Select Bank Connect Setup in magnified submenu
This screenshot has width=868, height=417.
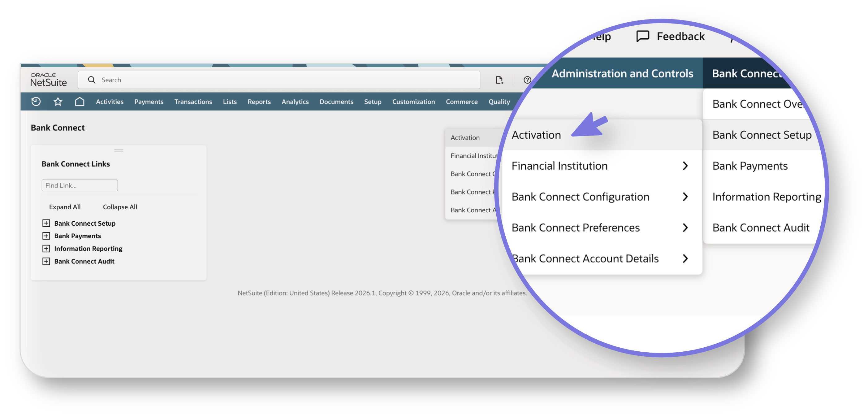point(762,135)
